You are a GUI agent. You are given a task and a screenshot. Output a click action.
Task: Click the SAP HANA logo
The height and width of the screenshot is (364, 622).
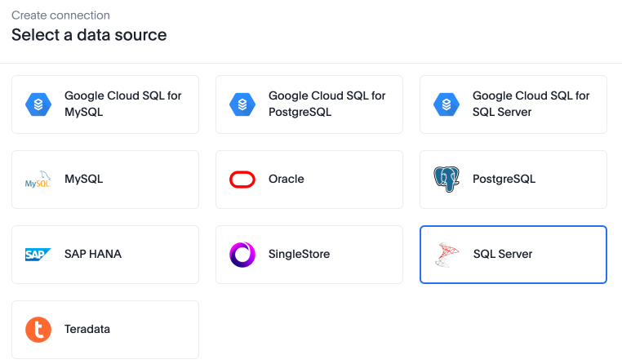point(38,255)
